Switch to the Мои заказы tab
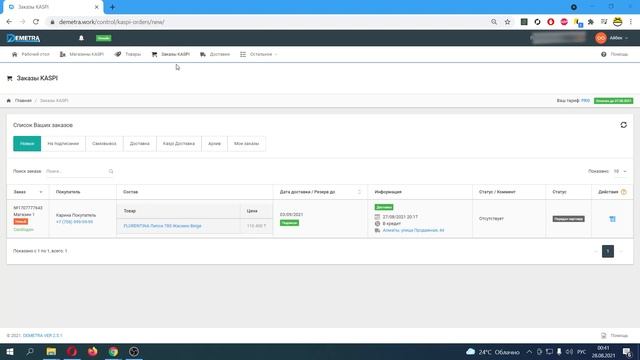Viewport: 640px width, 360px height. [247, 144]
